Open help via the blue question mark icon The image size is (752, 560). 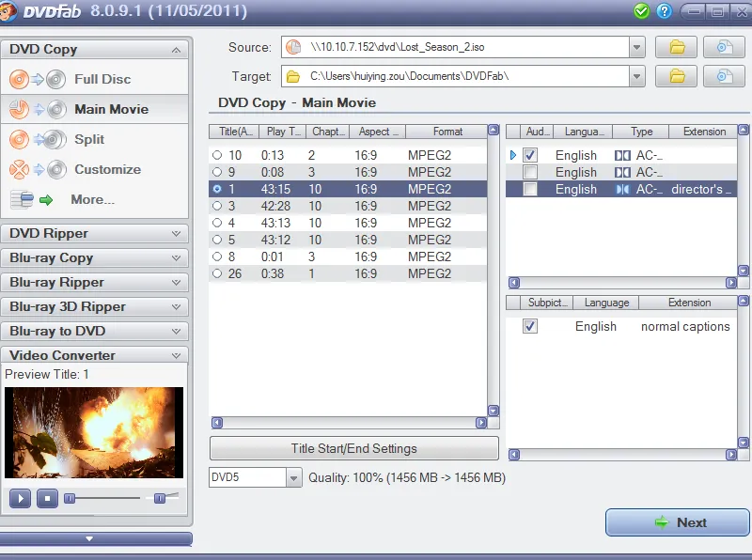[665, 10]
